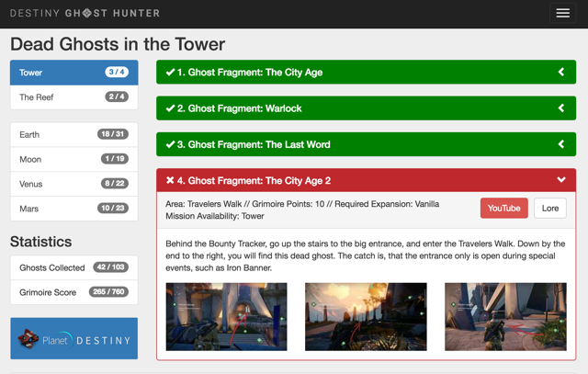
Task: Open the hamburger navigation menu
Action: [562, 13]
